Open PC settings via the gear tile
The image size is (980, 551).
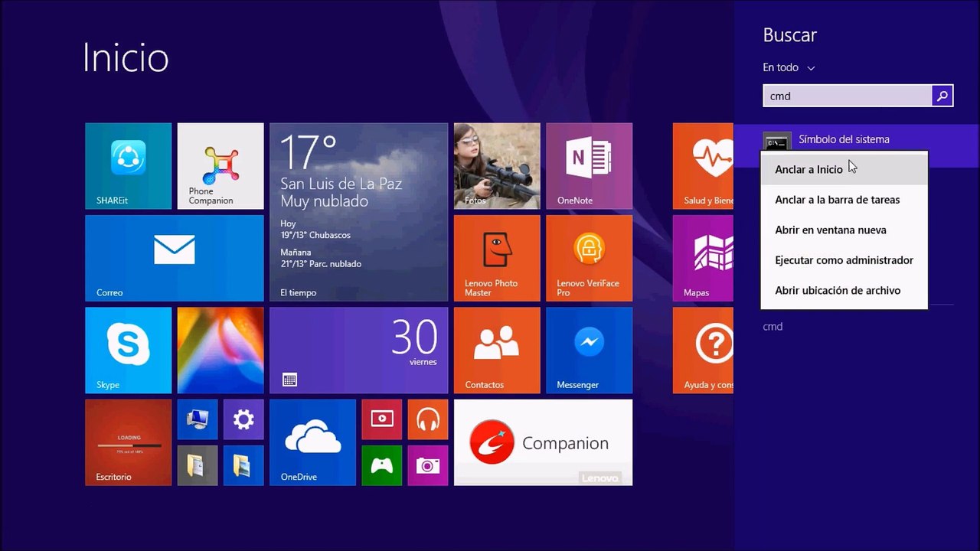(243, 419)
